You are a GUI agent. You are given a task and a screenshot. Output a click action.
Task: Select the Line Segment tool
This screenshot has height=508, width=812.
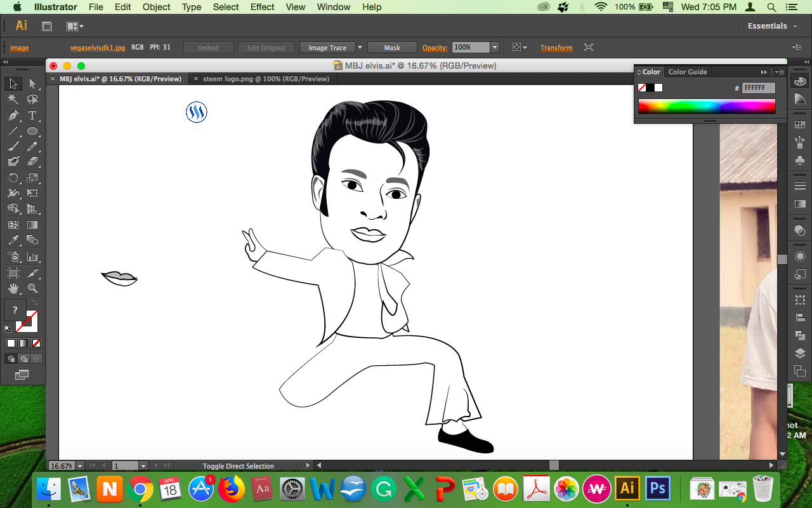(13, 131)
